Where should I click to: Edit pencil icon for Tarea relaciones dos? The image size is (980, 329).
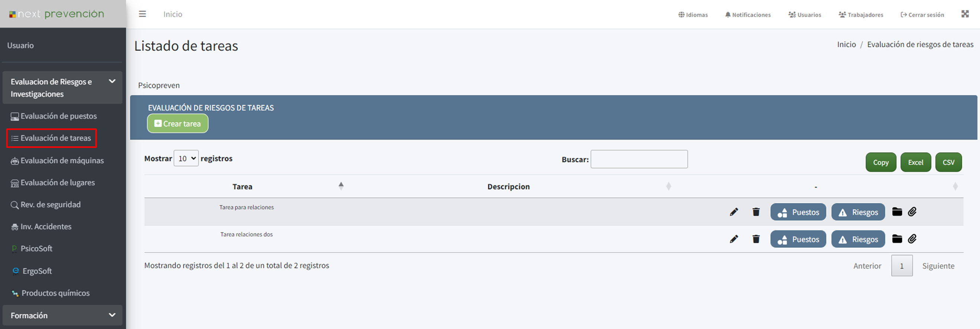tap(734, 239)
